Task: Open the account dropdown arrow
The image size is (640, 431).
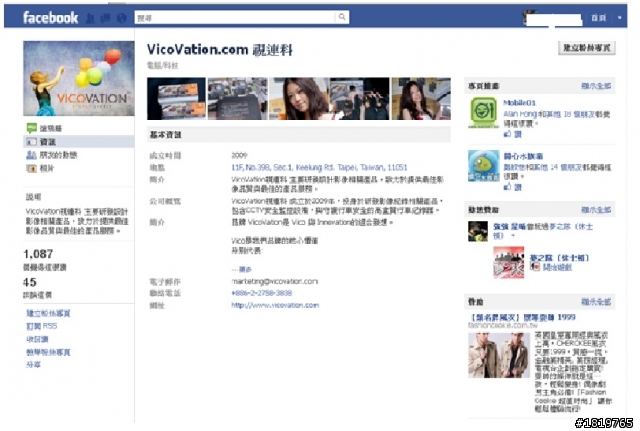Action: pos(620,18)
